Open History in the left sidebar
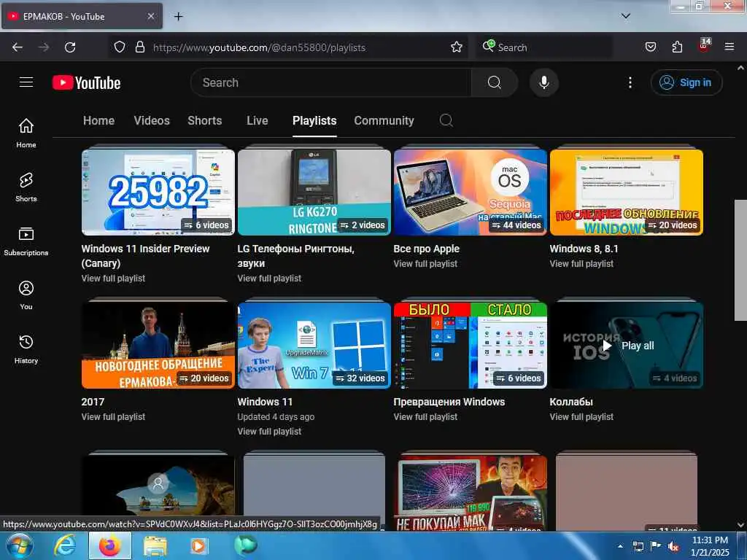747x560 pixels. coord(26,349)
